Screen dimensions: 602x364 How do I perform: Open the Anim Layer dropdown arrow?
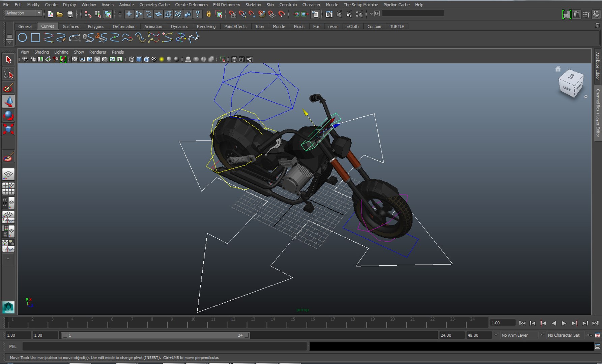[x=496, y=335]
